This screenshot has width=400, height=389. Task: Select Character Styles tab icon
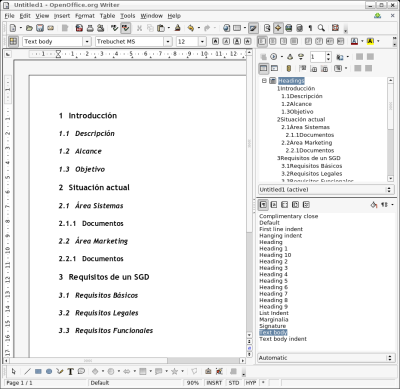(274, 205)
